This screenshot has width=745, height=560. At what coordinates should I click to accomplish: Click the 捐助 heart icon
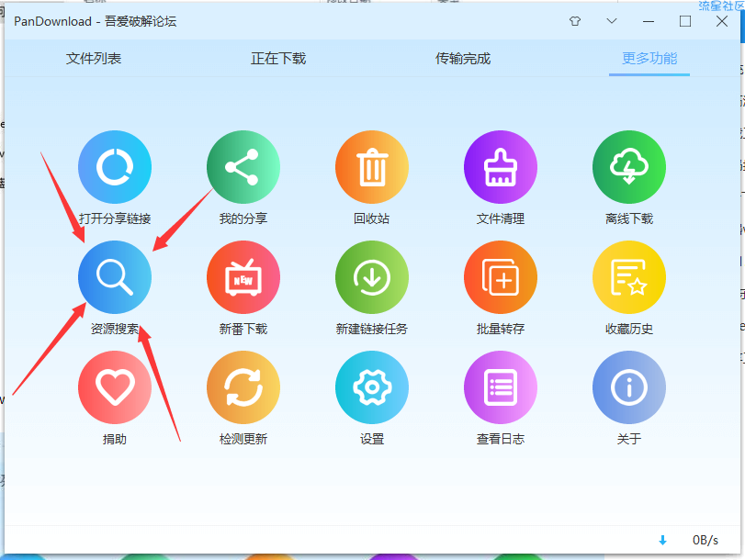(115, 387)
